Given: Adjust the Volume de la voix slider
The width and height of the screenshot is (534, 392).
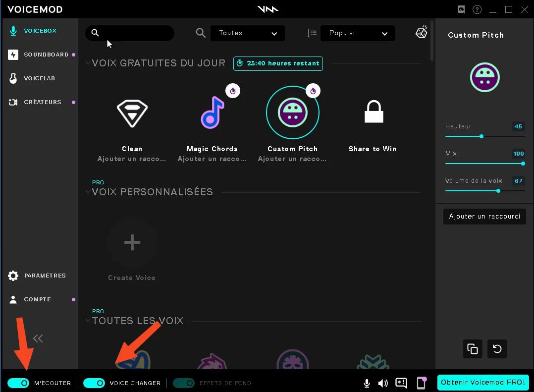Looking at the screenshot, I should pyautogui.click(x=485, y=191).
